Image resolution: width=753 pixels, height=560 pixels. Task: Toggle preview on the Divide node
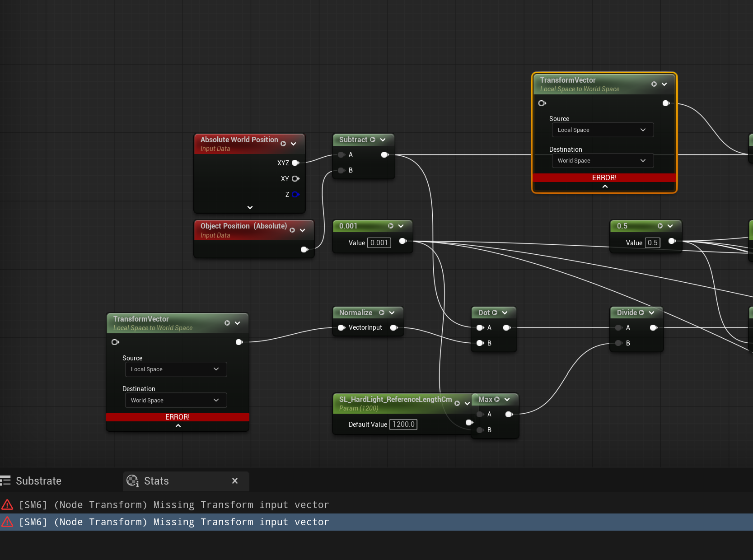tap(641, 313)
